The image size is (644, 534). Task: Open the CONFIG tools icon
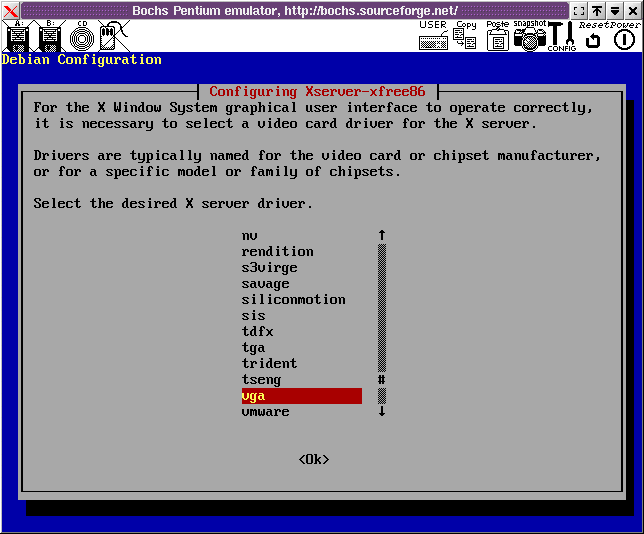pos(561,37)
